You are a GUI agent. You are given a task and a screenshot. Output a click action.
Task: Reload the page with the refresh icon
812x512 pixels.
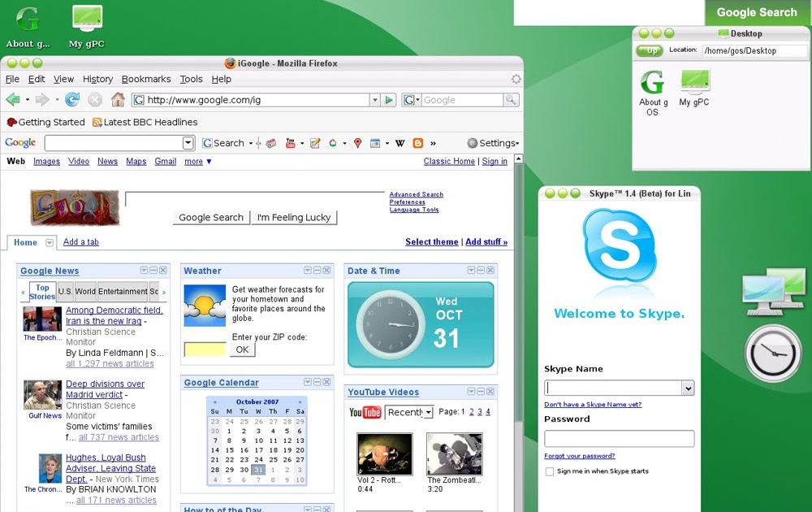coord(72,99)
